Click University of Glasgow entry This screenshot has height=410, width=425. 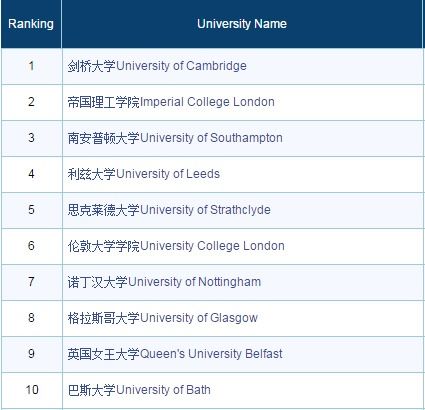pos(163,318)
